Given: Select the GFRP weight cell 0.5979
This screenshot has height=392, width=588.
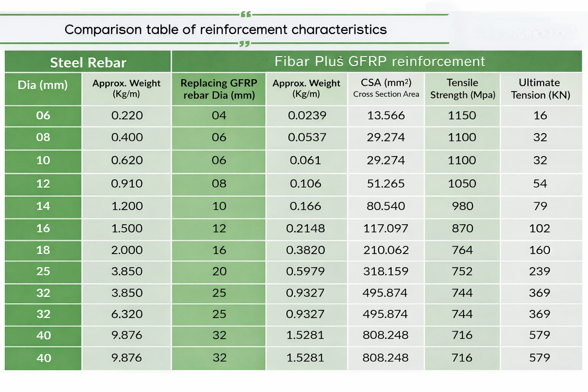Looking at the screenshot, I should tap(305, 271).
